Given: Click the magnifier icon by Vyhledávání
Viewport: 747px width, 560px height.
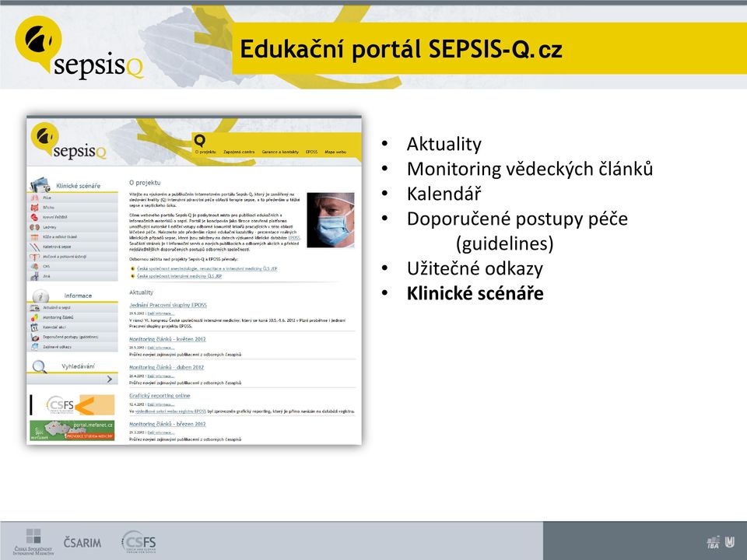Looking at the screenshot, I should 39,366.
